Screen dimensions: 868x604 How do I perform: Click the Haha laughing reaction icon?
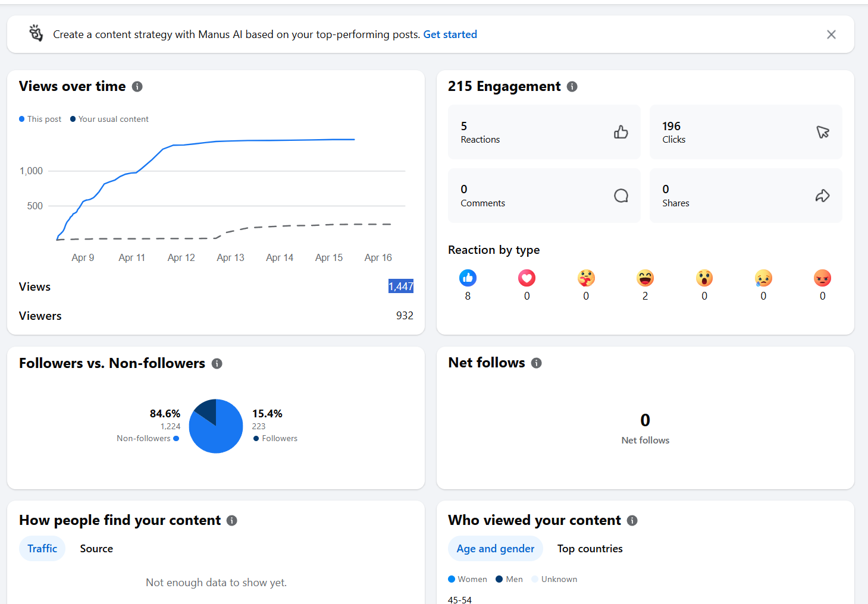coord(645,278)
